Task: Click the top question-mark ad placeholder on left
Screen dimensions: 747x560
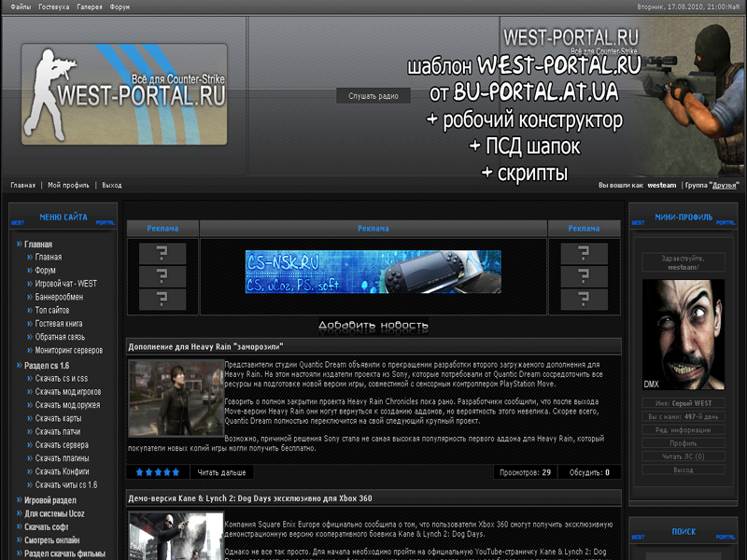Action: click(162, 254)
